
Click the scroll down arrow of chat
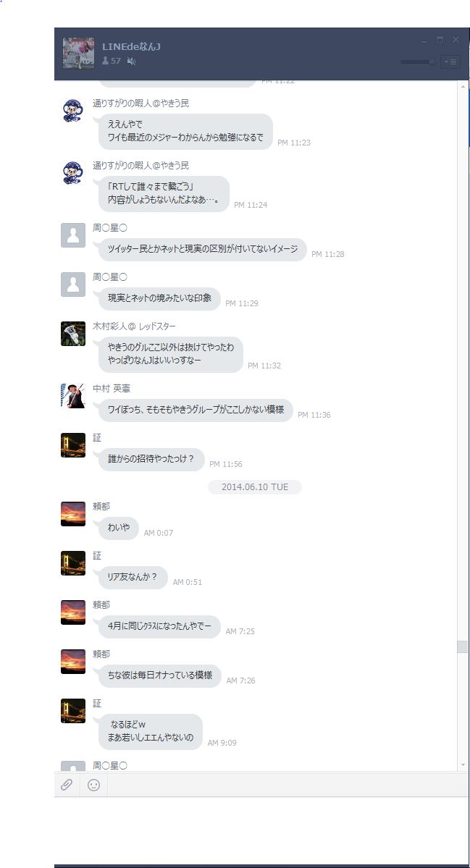pyautogui.click(x=463, y=765)
